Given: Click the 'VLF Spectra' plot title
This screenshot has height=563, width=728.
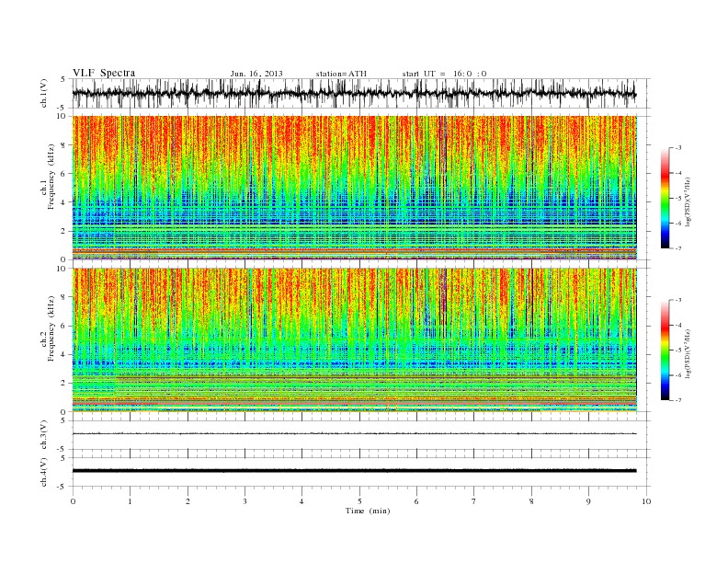Looking at the screenshot, I should [x=104, y=73].
